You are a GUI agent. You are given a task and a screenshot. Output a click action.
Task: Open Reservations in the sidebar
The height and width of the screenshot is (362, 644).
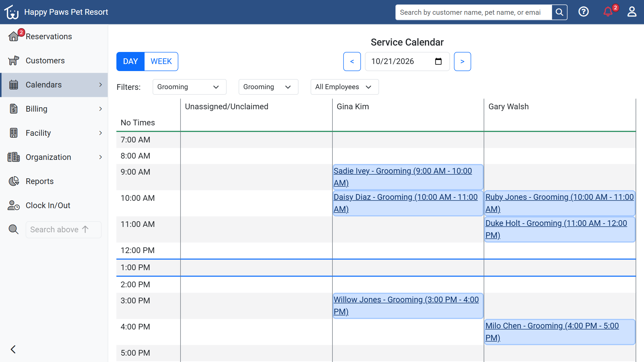click(54, 37)
